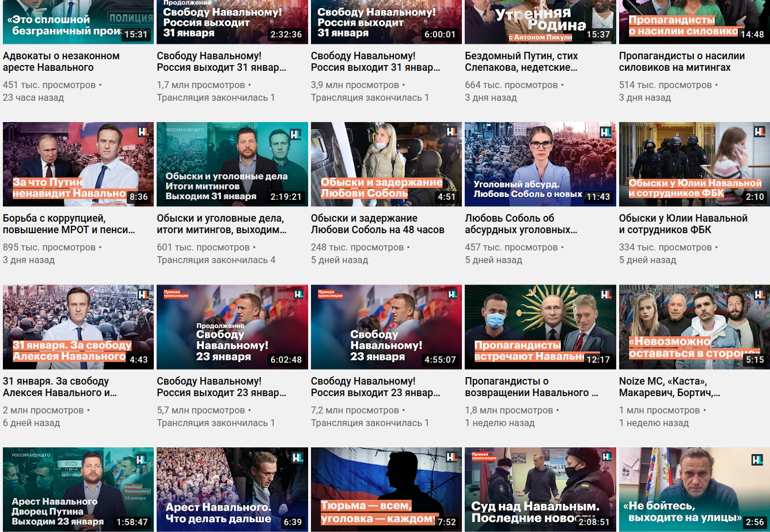Click title '31 января. За свободу Алексея Навального'
Viewport: 770px width, 532px height.
tap(60, 387)
